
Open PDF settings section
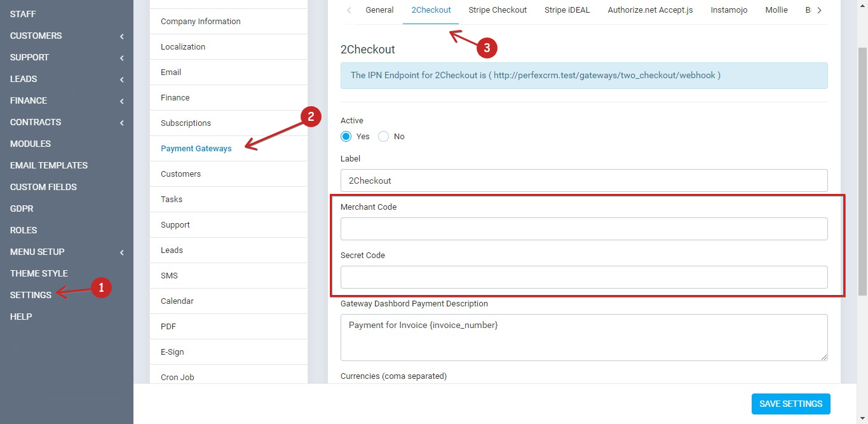(x=229, y=327)
